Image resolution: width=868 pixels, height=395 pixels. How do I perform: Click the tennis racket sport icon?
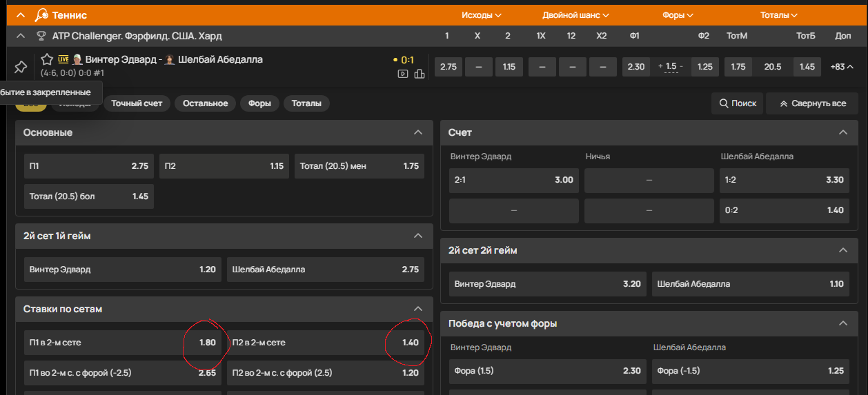[x=41, y=14]
